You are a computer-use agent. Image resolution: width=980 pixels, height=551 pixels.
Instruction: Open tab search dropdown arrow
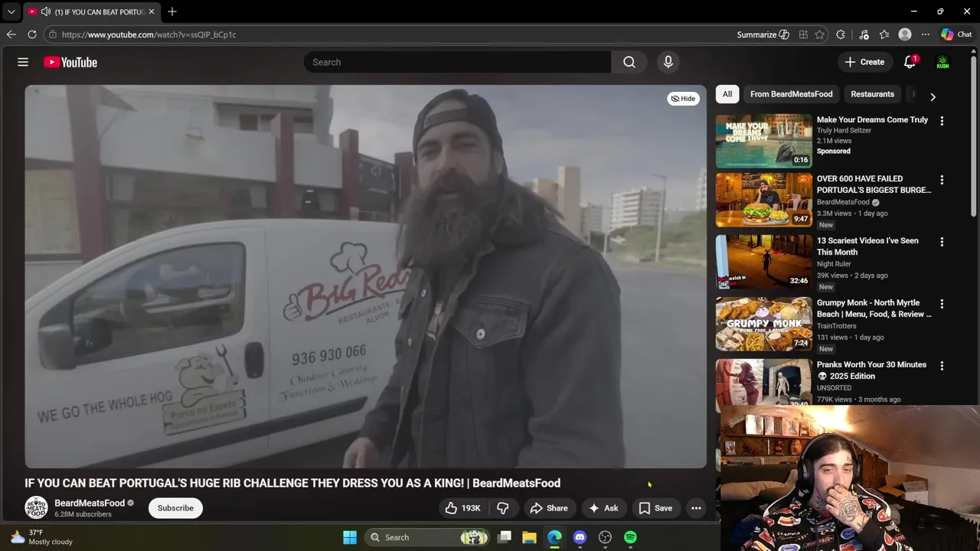point(11,11)
